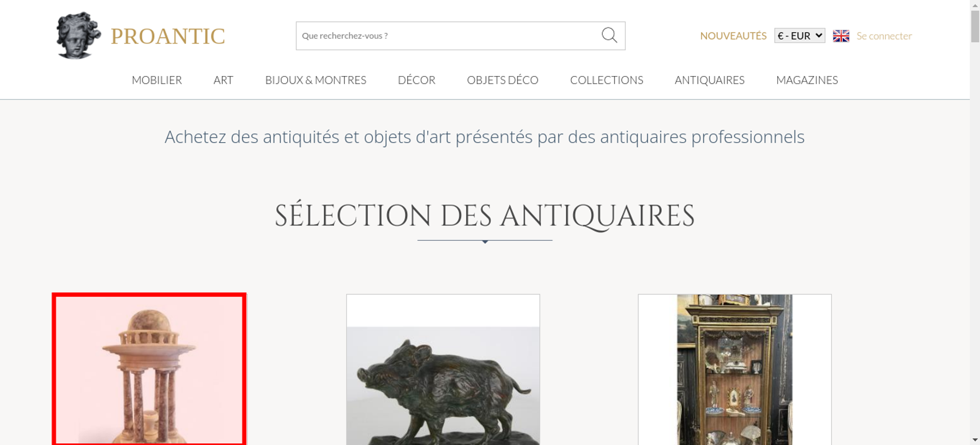The height and width of the screenshot is (445, 980).
Task: Click the British flag language icon
Action: point(841,36)
